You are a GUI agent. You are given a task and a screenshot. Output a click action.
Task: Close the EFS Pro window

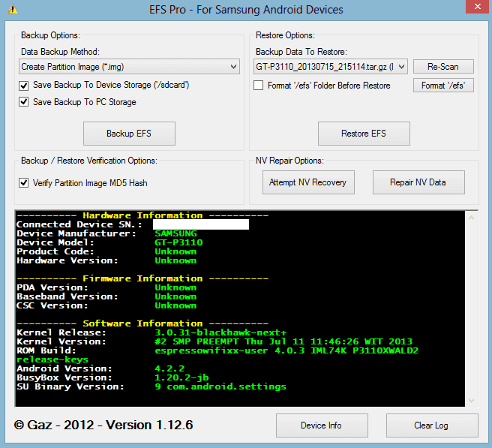pos(478,7)
